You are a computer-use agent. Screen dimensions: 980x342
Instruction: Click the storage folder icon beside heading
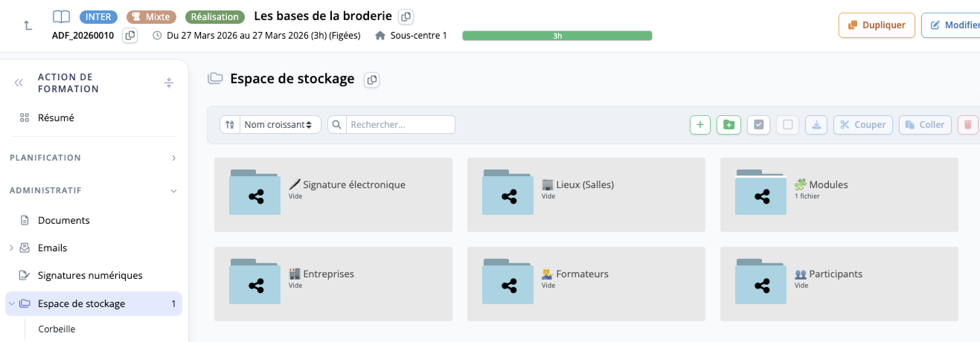pyautogui.click(x=215, y=78)
